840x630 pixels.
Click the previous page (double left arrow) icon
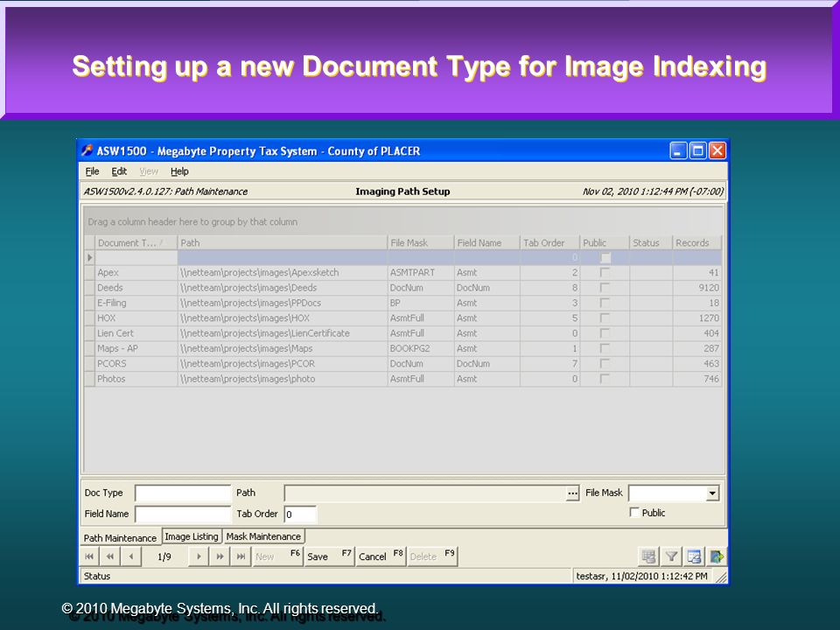[110, 556]
